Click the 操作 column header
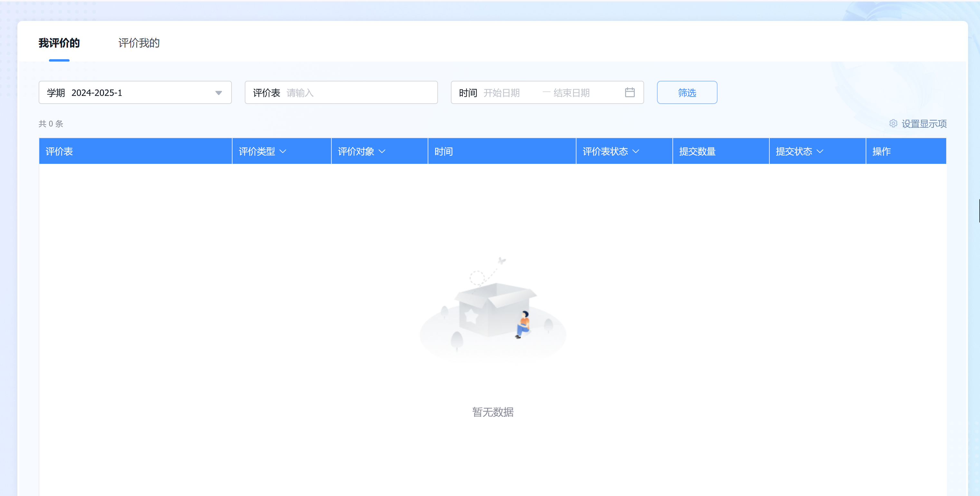Image resolution: width=980 pixels, height=496 pixels. tap(906, 151)
